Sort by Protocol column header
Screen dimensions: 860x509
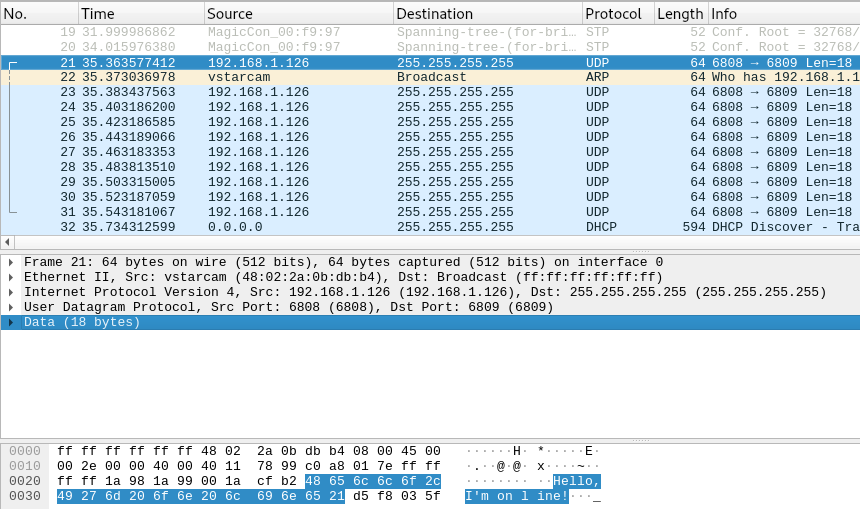[x=619, y=14]
